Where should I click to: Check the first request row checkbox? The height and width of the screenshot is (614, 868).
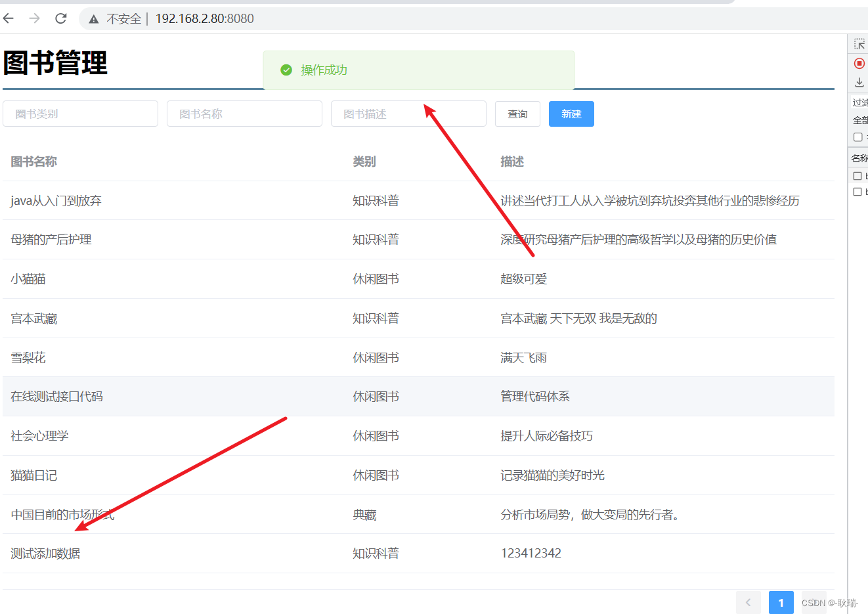[857, 176]
